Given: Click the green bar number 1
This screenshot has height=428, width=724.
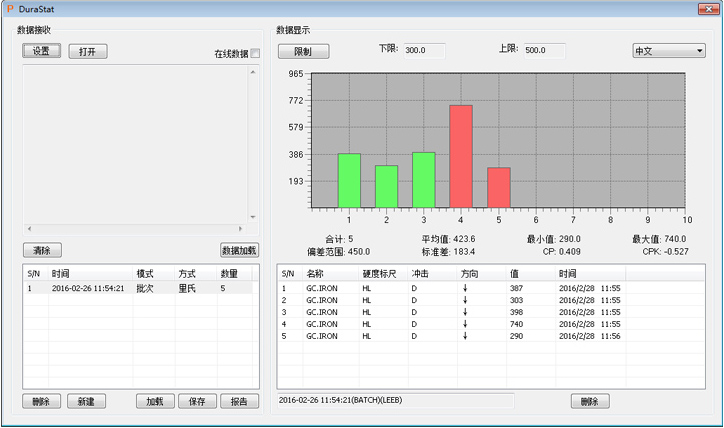Looking at the screenshot, I should (349, 181).
